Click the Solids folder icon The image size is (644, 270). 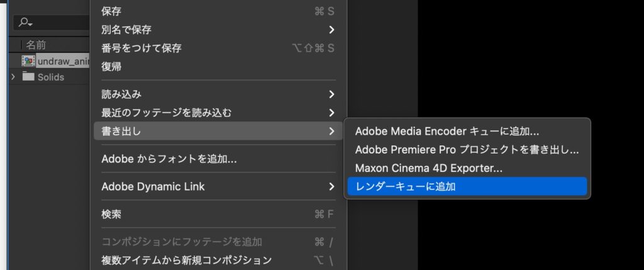28,77
